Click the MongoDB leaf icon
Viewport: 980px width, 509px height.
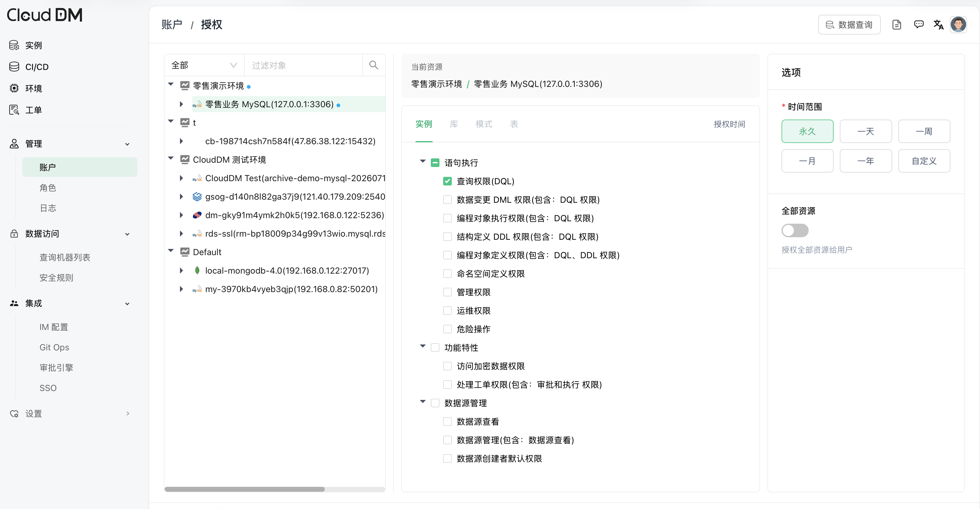click(197, 271)
